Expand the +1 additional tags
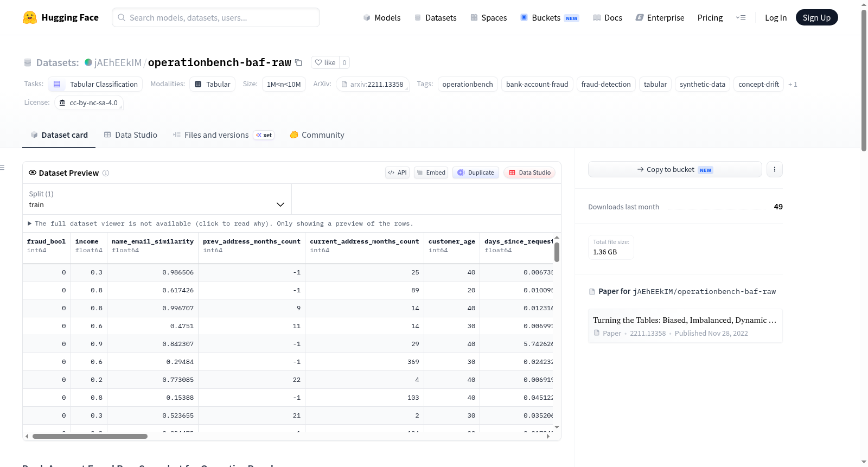This screenshot has height=467, width=868. [x=793, y=84]
